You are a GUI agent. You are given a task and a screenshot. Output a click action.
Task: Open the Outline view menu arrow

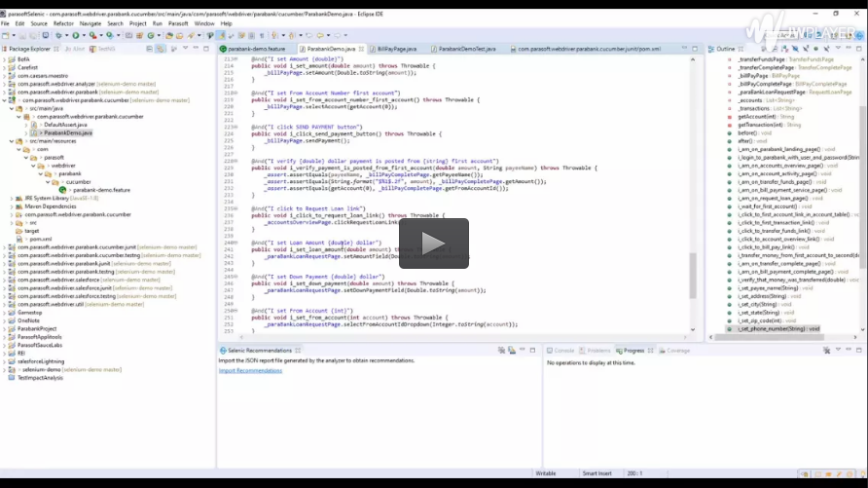point(838,49)
